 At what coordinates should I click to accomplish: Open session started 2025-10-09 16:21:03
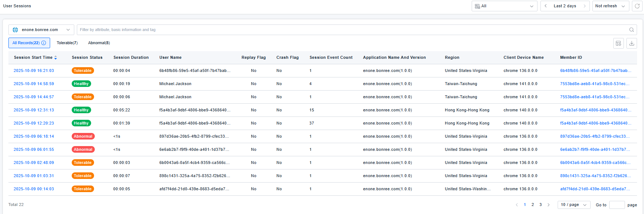pyautogui.click(x=34, y=71)
